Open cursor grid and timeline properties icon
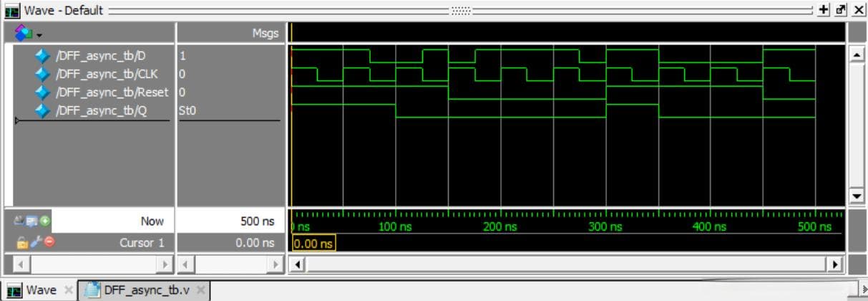Screen dimensions: 868x301 tap(32, 221)
